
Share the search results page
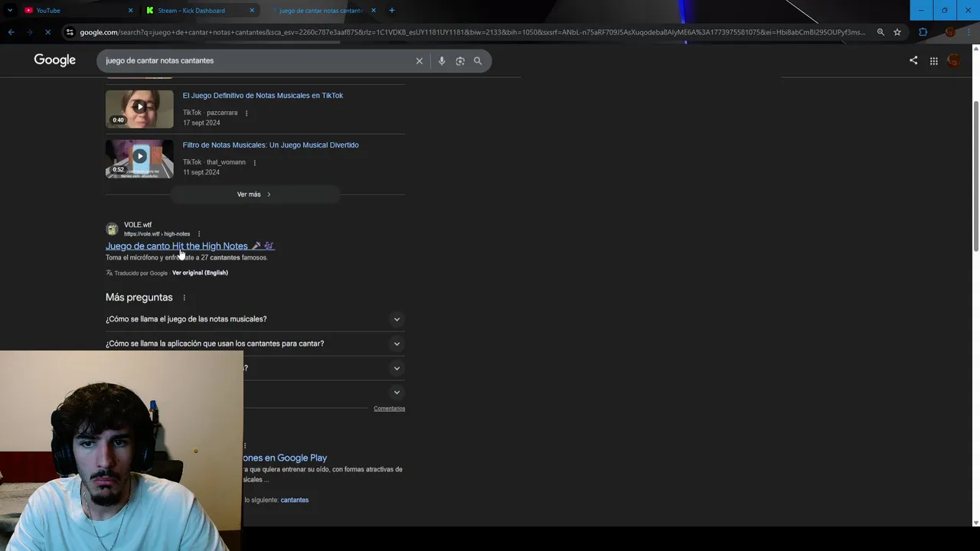pos(913,60)
